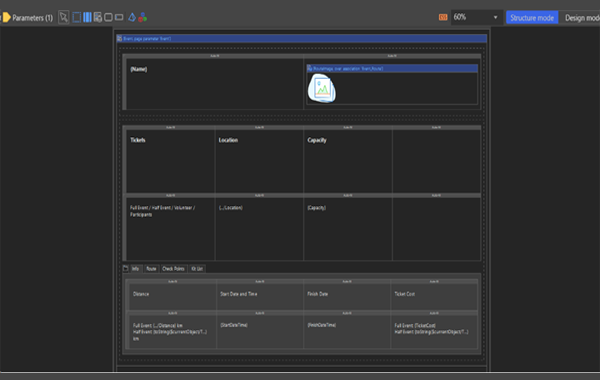Select the Distance label text
600x380 pixels.
(x=141, y=294)
